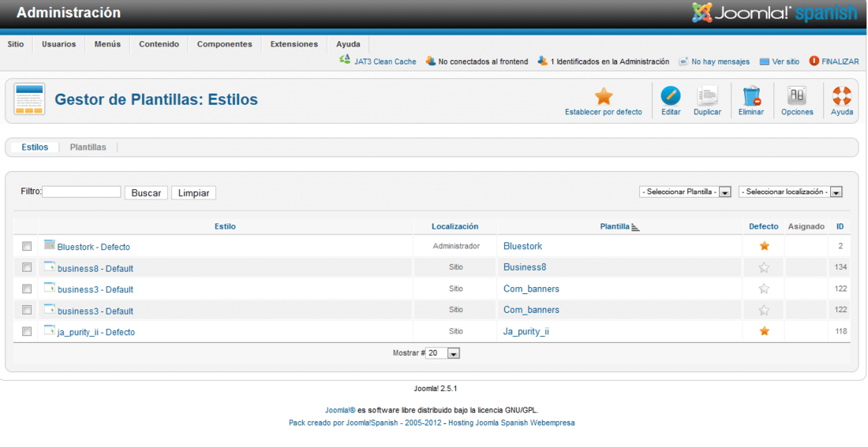The width and height of the screenshot is (868, 447).
Task: Tick the business8 - Default checkbox
Action: (27, 267)
